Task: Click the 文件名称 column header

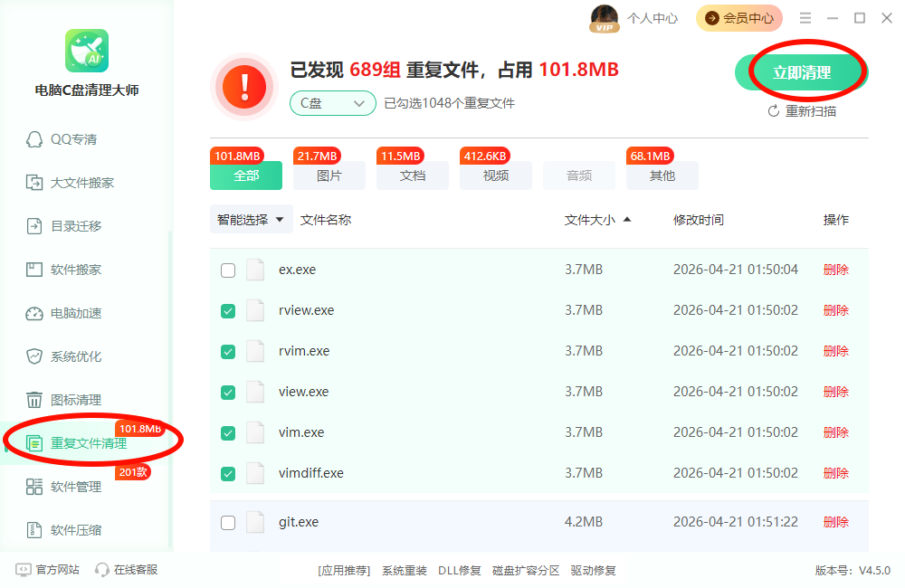Action: [x=326, y=220]
